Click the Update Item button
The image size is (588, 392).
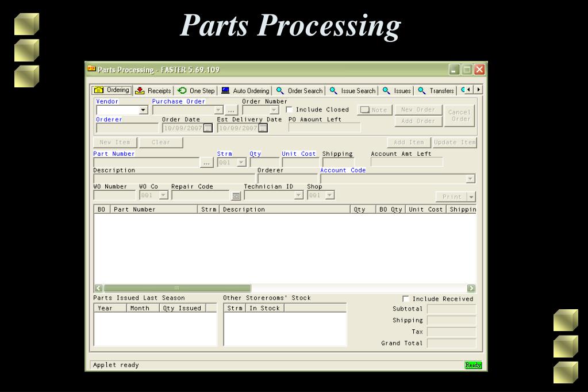point(454,143)
